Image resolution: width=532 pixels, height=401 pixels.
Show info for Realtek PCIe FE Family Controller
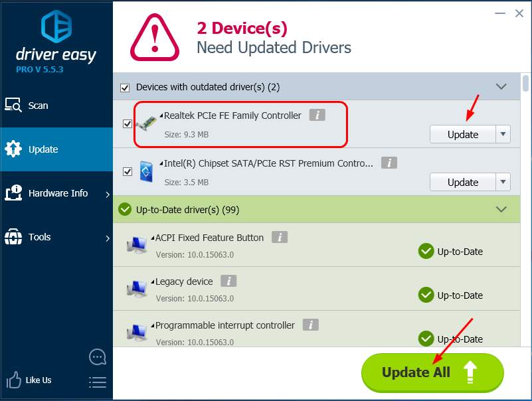coord(317,115)
